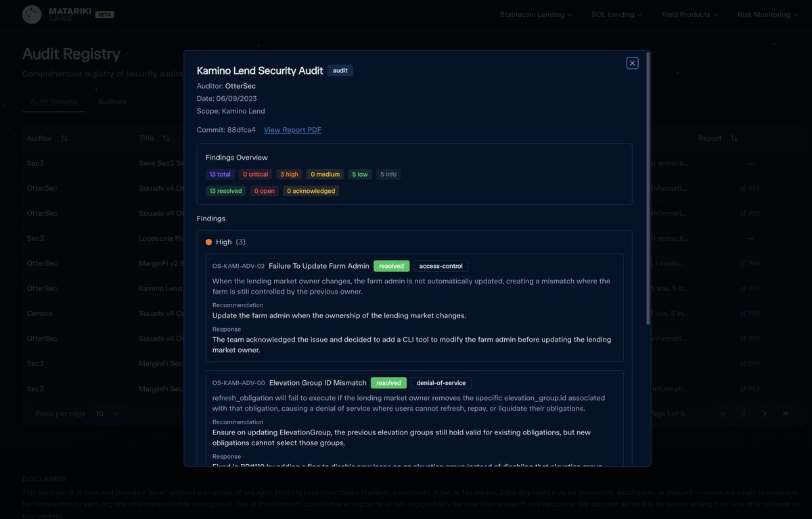Go to the first page
This screenshot has height=519, width=812.
[723, 413]
